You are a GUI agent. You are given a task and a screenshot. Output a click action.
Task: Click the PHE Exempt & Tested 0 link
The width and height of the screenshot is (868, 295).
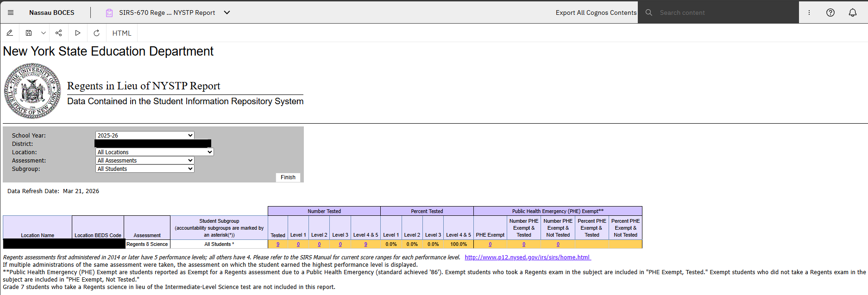[524, 245]
